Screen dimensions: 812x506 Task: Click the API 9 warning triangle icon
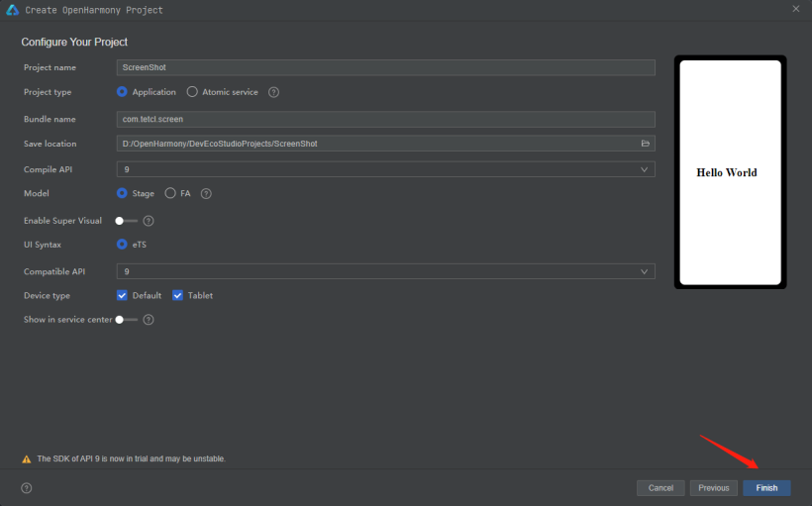tap(27, 459)
